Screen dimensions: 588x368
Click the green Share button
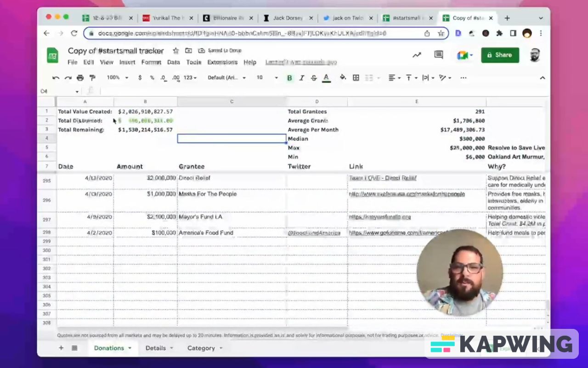(500, 55)
